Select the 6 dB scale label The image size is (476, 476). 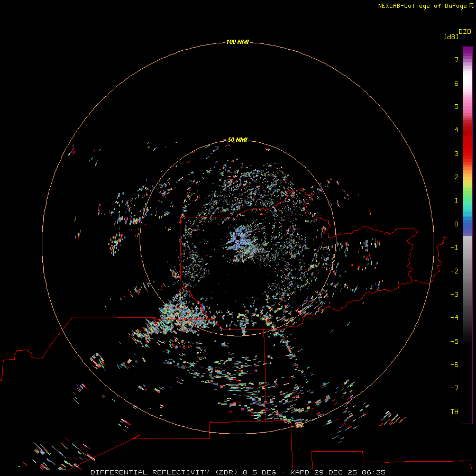click(456, 83)
